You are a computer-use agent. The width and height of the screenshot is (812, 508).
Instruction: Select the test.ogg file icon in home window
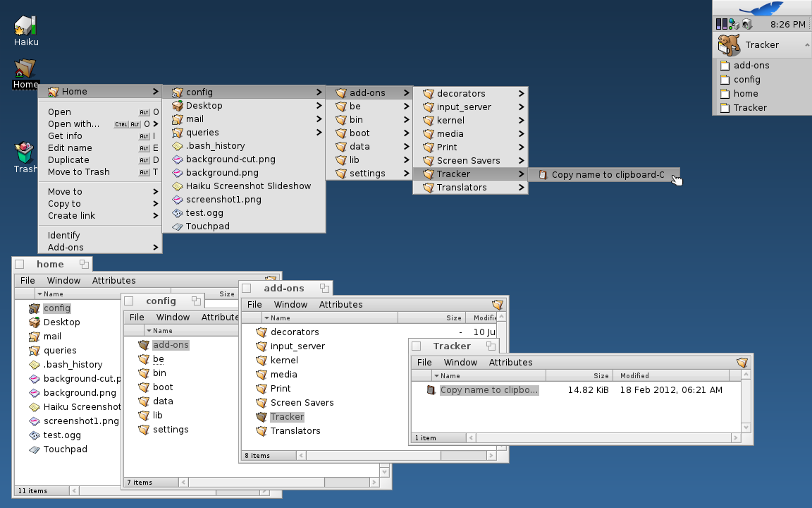point(35,435)
